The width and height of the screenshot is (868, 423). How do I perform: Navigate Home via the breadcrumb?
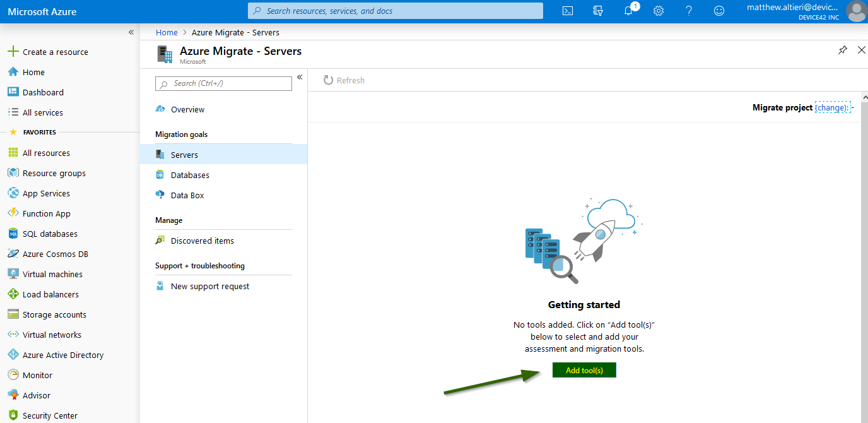[x=167, y=32]
